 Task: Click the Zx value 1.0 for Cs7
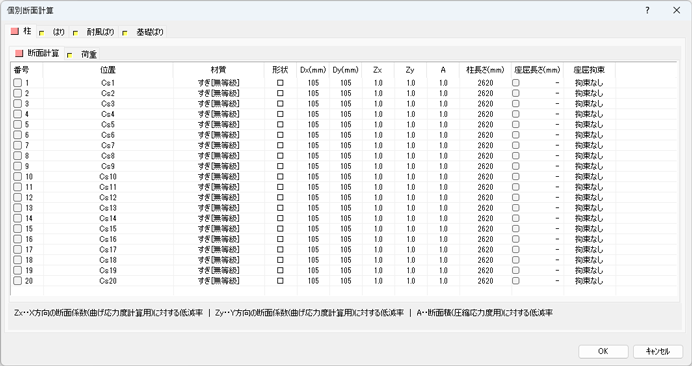378,145
